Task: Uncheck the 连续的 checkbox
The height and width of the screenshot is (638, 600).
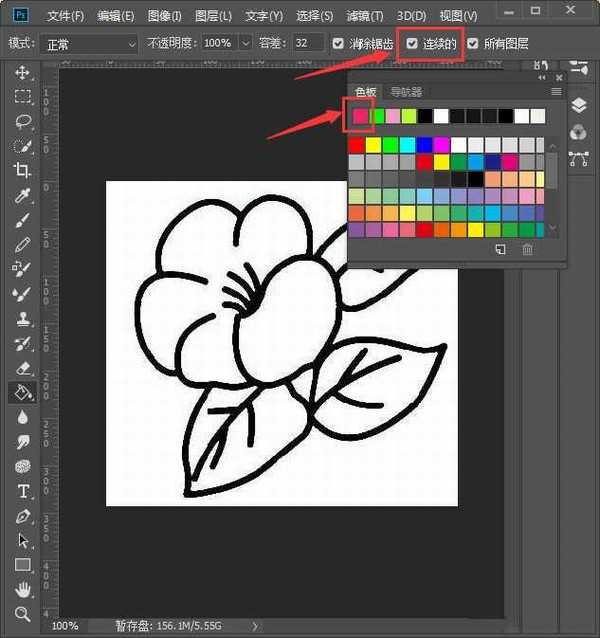Action: pos(413,45)
